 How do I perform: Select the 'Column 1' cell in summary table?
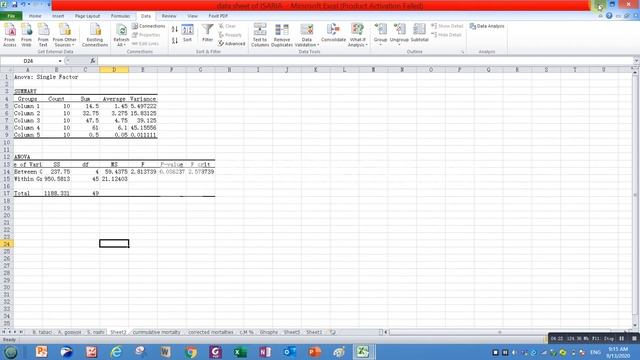(28, 106)
